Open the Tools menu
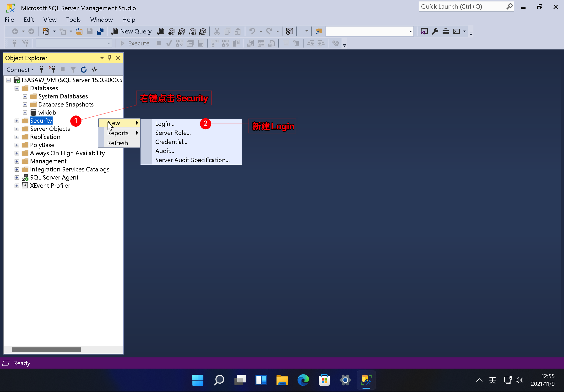Viewport: 564px width, 392px height. tap(73, 20)
